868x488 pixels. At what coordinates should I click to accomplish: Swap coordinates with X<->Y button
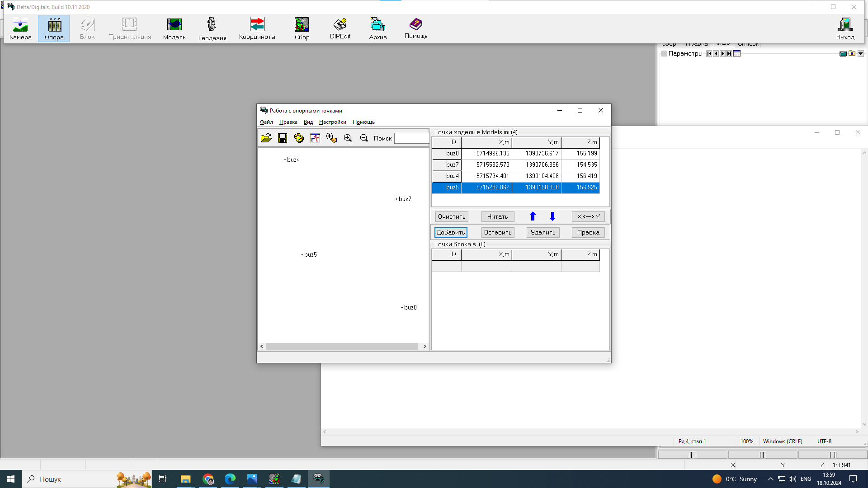click(x=588, y=216)
